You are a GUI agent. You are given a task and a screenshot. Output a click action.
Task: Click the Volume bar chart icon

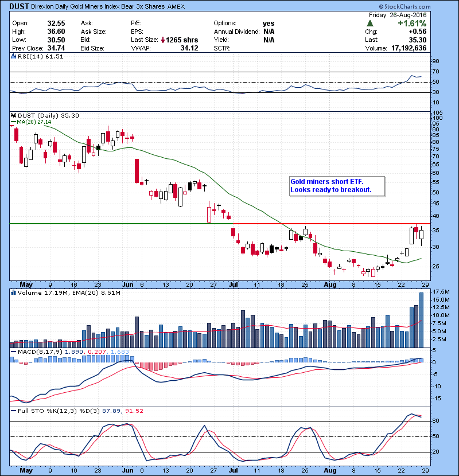(13, 292)
